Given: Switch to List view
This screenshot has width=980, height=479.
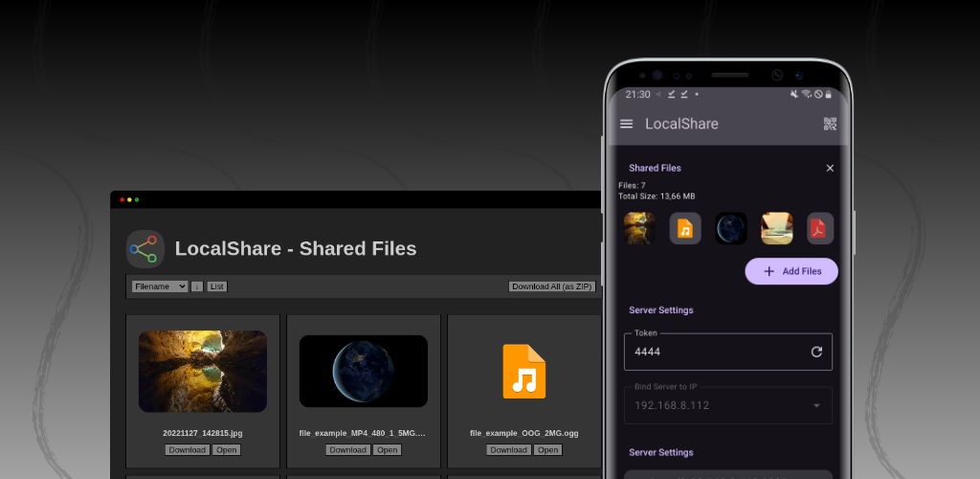Looking at the screenshot, I should pyautogui.click(x=217, y=286).
